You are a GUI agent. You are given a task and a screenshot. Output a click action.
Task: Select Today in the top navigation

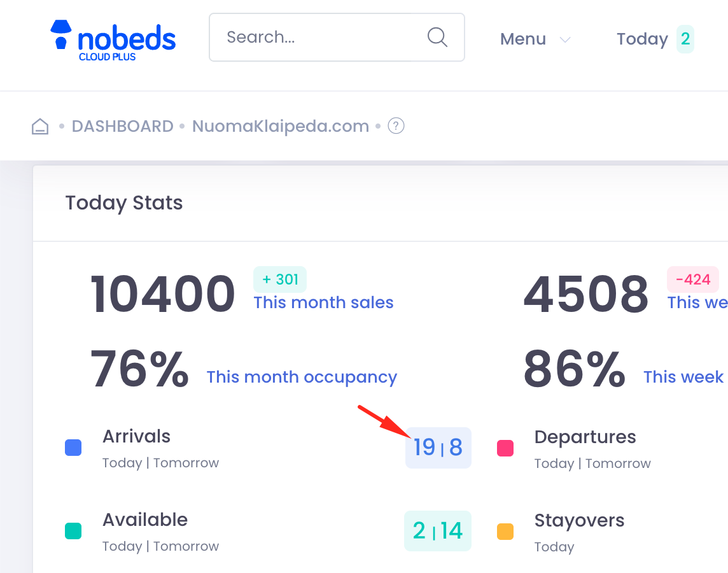coord(642,39)
